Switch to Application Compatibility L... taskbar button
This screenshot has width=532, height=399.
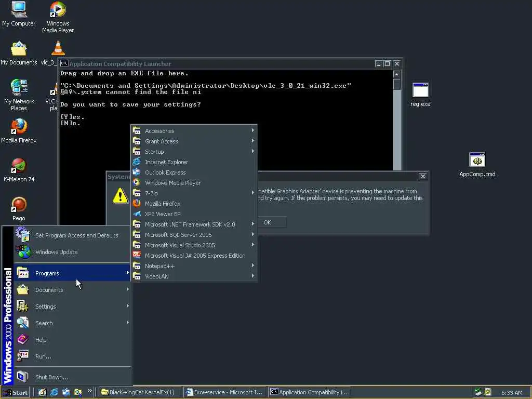[310, 392]
